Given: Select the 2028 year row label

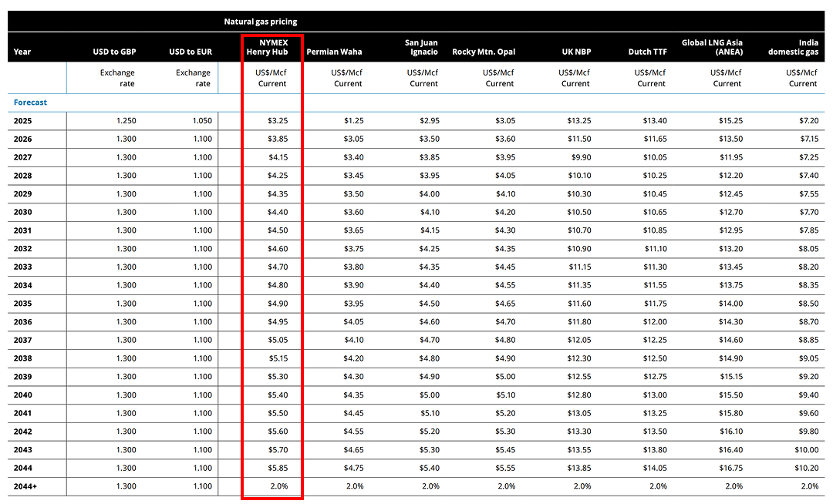Looking at the screenshot, I should click(23, 176).
